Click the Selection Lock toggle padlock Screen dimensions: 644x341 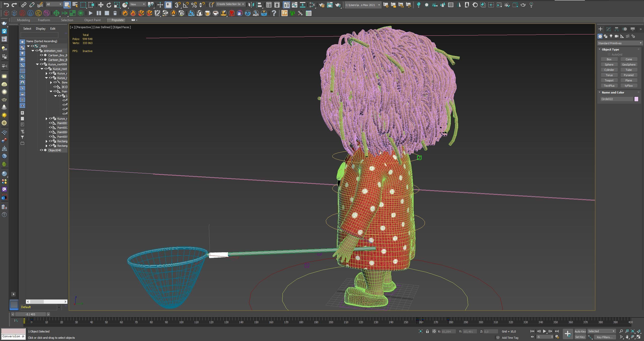coord(427,331)
